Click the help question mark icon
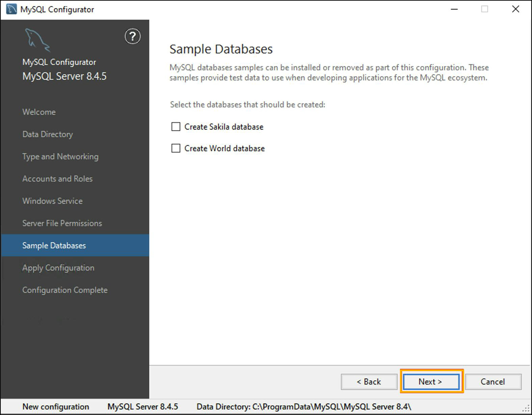This screenshot has width=532, height=415. [x=133, y=36]
